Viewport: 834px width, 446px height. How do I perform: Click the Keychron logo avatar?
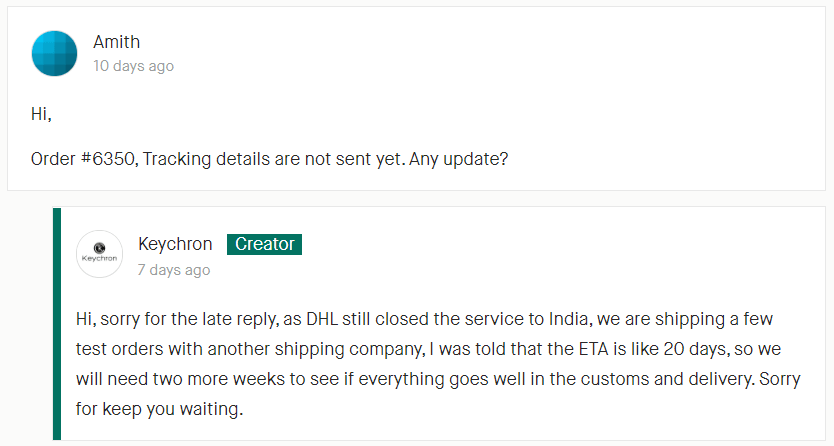click(x=99, y=254)
